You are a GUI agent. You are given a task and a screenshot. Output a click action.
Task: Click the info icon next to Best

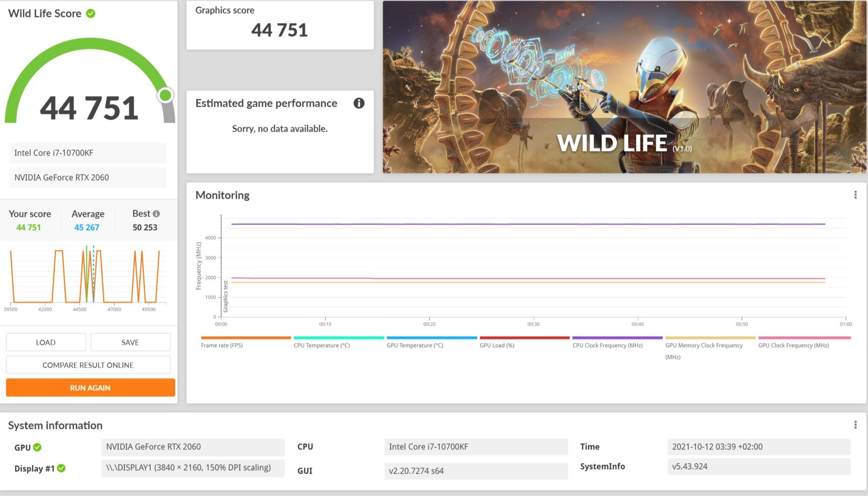click(x=156, y=214)
